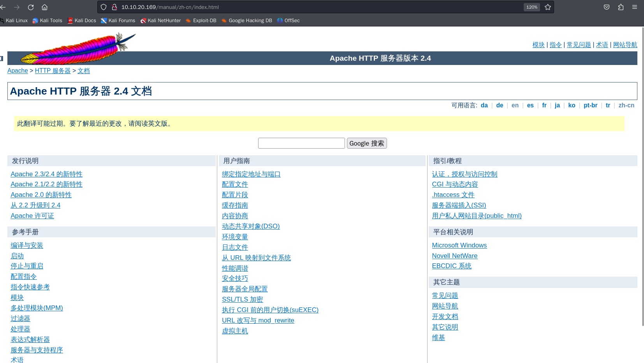Open the Kali Linux bookmark
Viewport: 644px width, 363px height.
[14, 21]
